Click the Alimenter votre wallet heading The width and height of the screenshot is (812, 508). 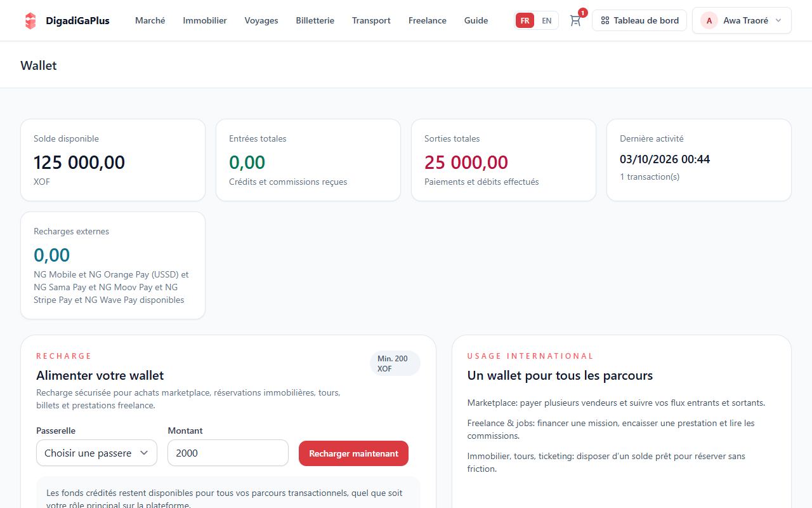[100, 375]
